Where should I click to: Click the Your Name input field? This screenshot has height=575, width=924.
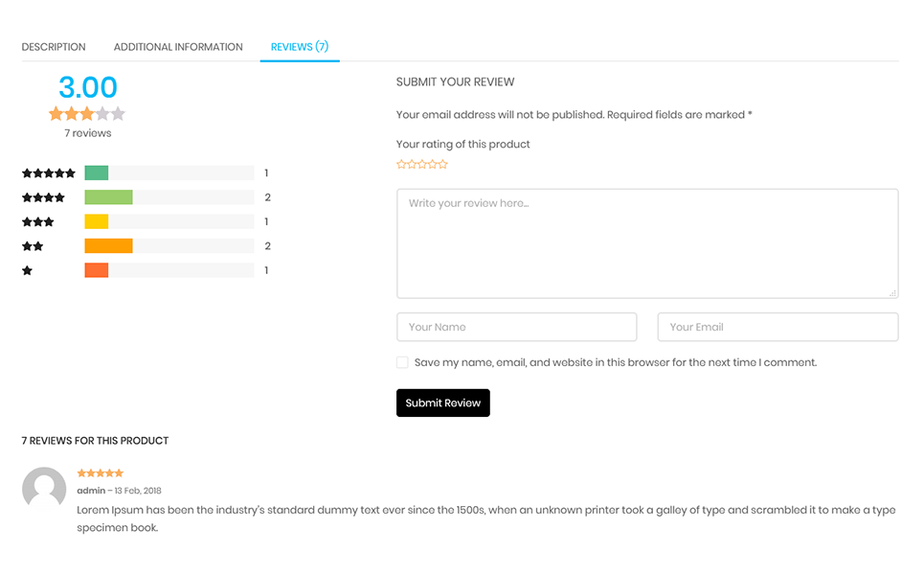pos(517,327)
